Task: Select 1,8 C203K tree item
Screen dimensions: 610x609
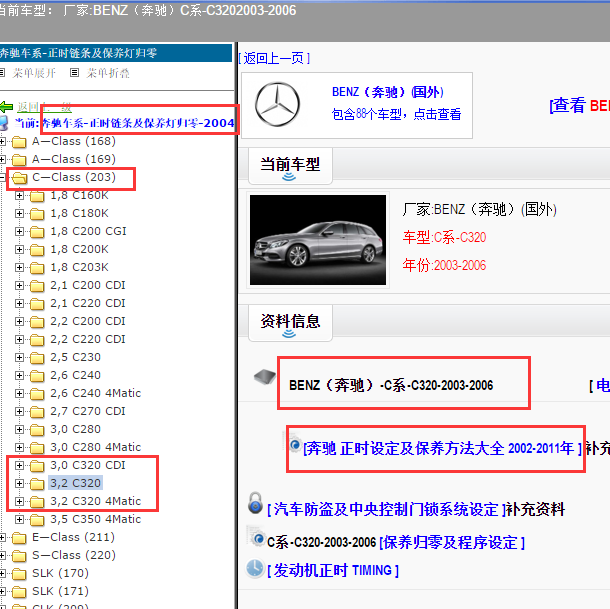Action: (79, 267)
